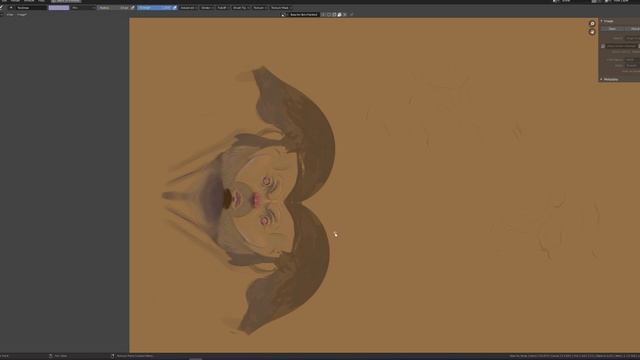The height and width of the screenshot is (360, 640).
Task: Toggle pressure sensitivity for Radius
Action: pos(133,8)
